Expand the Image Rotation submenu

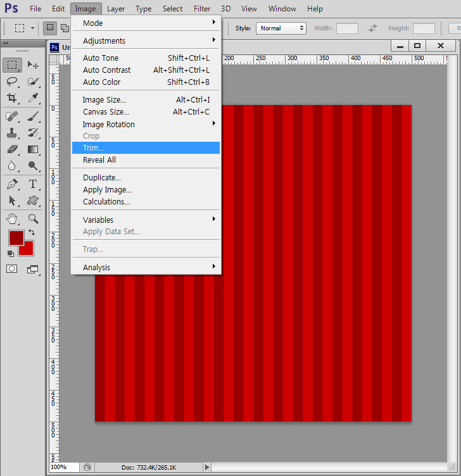coord(146,124)
